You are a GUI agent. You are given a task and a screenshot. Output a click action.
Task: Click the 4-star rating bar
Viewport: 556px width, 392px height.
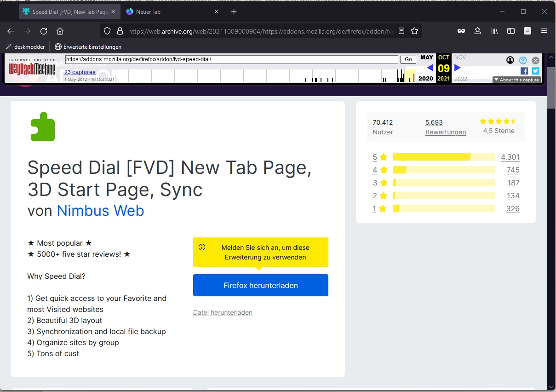(444, 170)
